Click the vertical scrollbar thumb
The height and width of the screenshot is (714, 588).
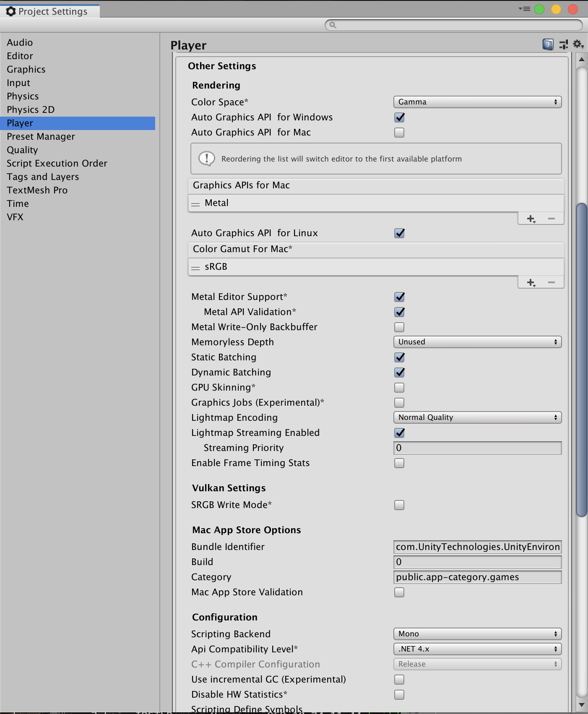[581, 360]
